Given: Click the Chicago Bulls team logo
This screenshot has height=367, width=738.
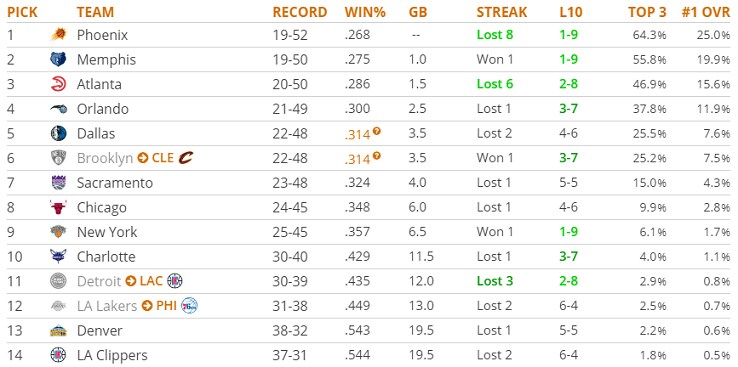Looking at the screenshot, I should click(x=58, y=207).
